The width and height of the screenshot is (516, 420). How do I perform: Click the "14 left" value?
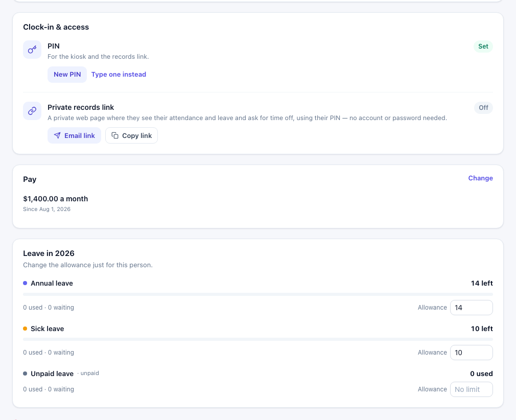click(x=482, y=283)
